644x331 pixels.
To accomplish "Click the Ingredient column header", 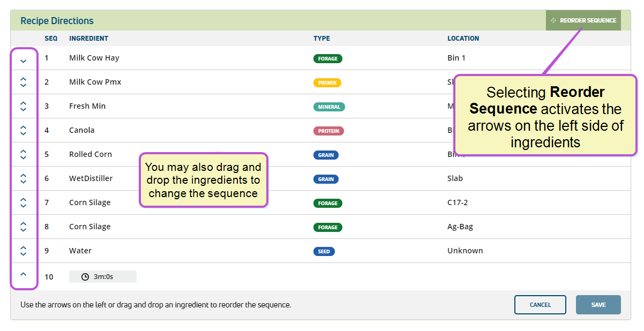I will [89, 39].
